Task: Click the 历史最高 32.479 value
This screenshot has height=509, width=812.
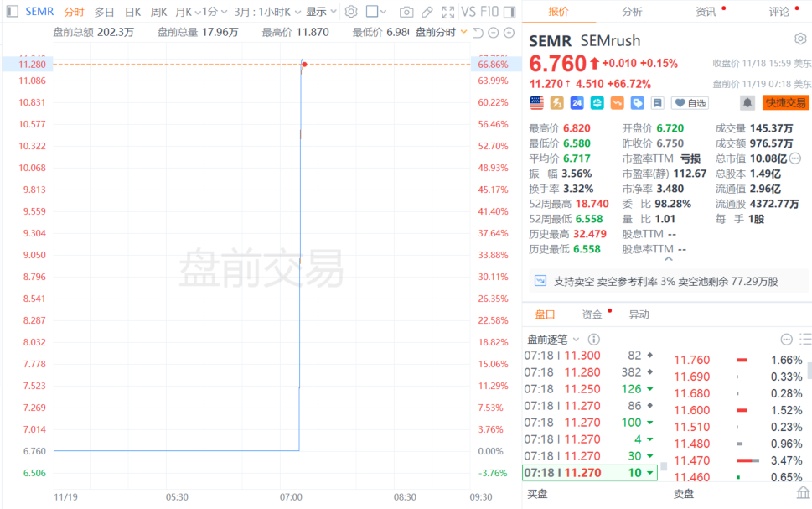Action: point(590,234)
